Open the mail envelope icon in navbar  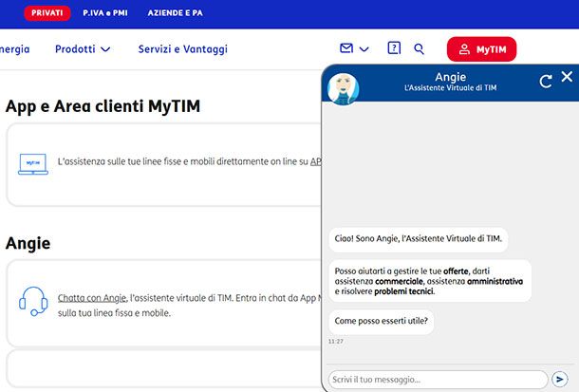(x=346, y=49)
